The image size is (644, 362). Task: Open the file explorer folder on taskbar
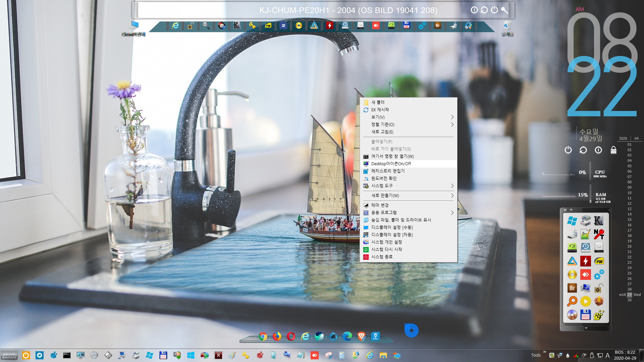383,355
